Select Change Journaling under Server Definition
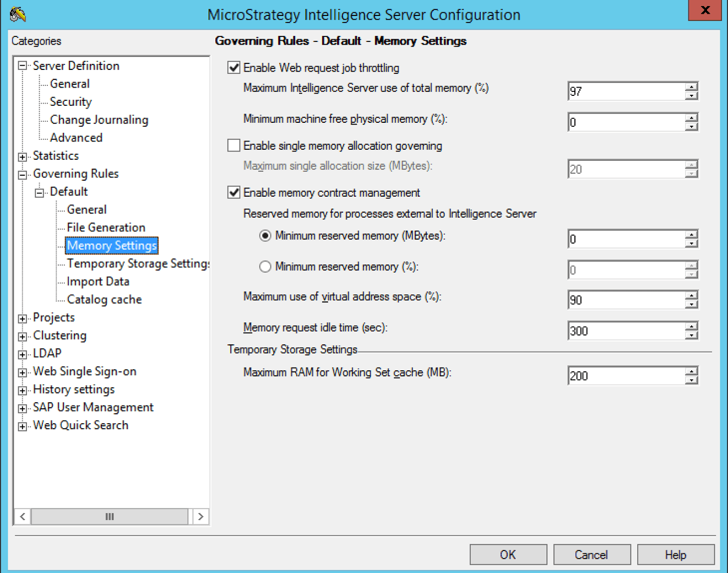Image resolution: width=728 pixels, height=573 pixels. (99, 120)
